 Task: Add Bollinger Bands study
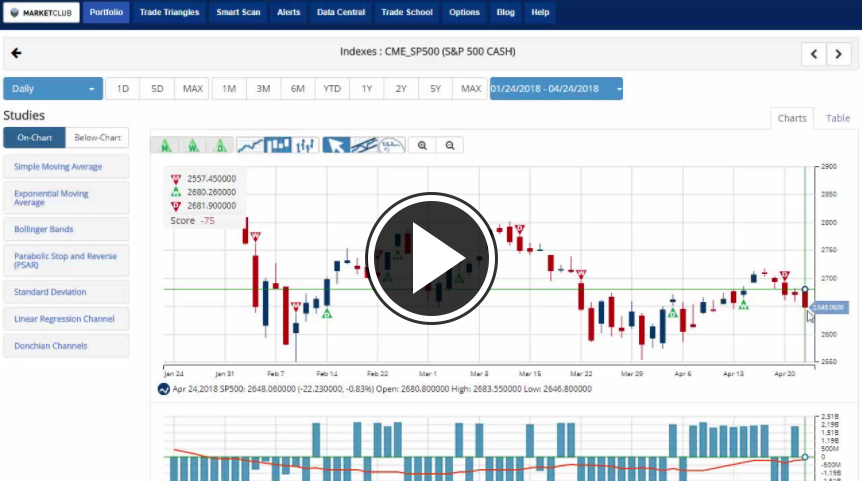click(66, 229)
